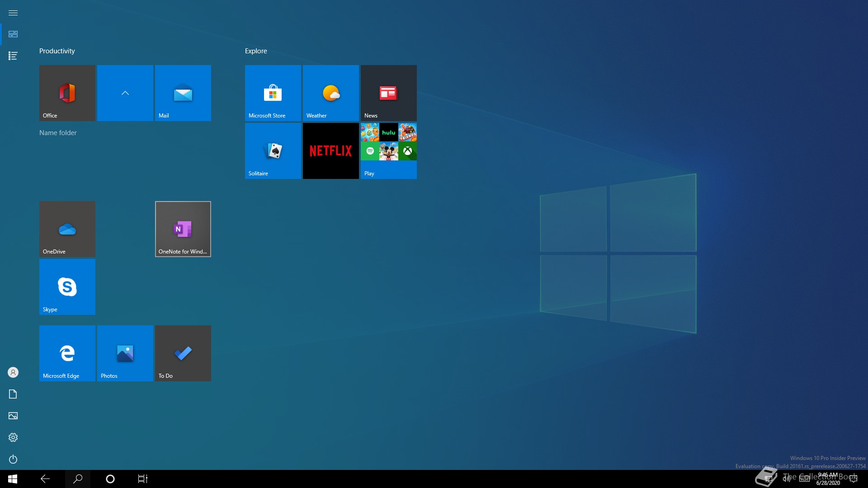The image size is (868, 488).
Task: Open the Power options icon
Action: coord(13,459)
